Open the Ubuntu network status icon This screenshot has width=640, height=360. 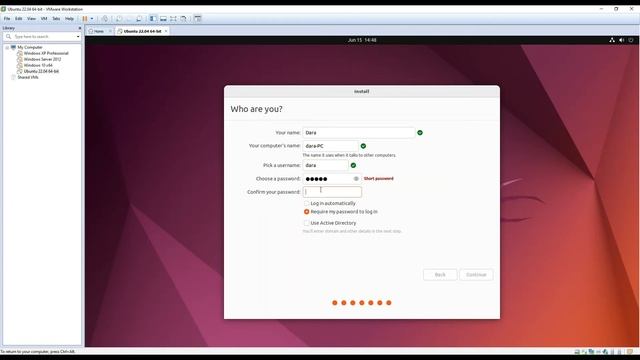[612, 40]
